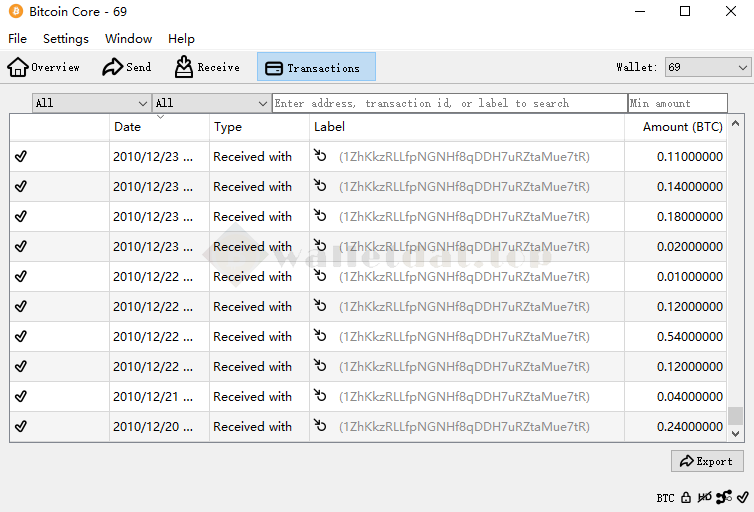Click the HD disabled status icon

click(x=705, y=497)
